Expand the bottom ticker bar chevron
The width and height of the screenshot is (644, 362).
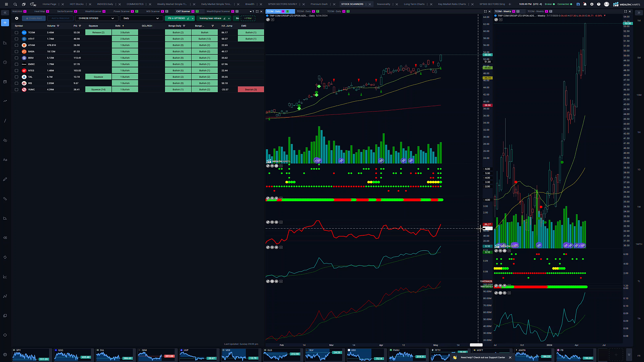tap(629, 355)
